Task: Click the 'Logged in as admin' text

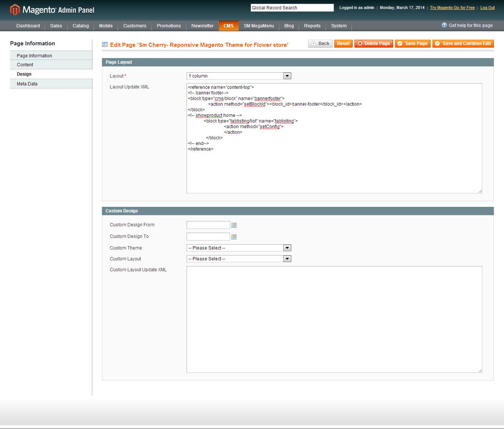Action: click(357, 7)
